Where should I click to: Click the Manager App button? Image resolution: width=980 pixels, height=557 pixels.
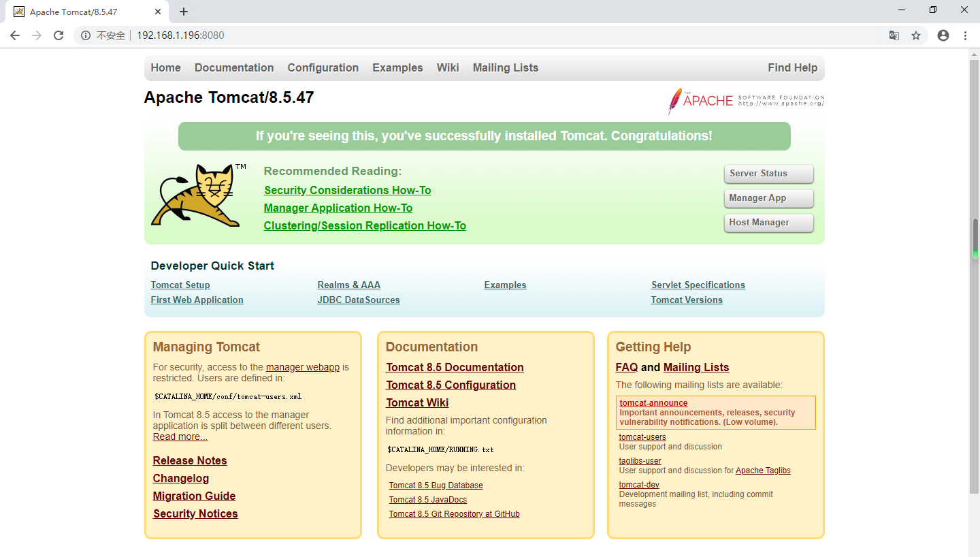[769, 198]
